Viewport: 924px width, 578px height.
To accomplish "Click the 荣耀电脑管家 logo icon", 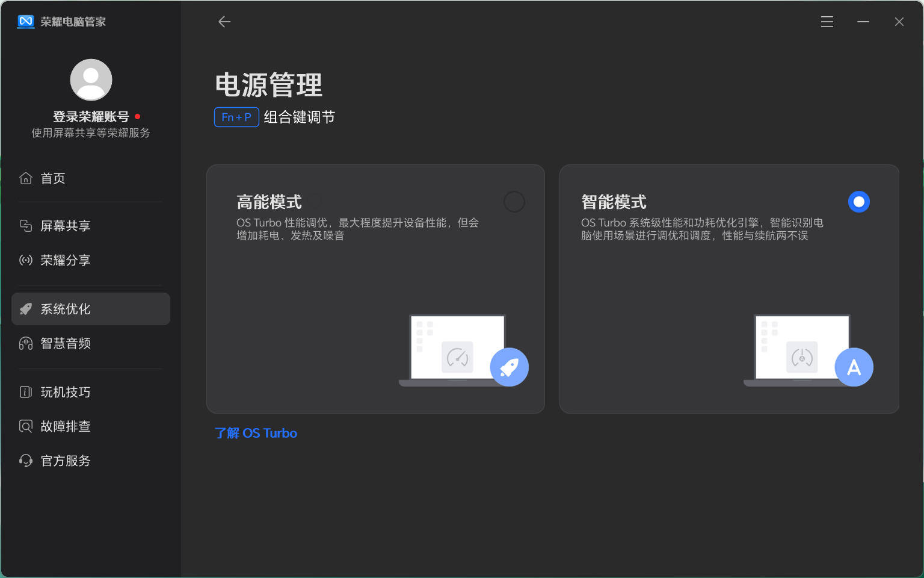I will pyautogui.click(x=26, y=22).
